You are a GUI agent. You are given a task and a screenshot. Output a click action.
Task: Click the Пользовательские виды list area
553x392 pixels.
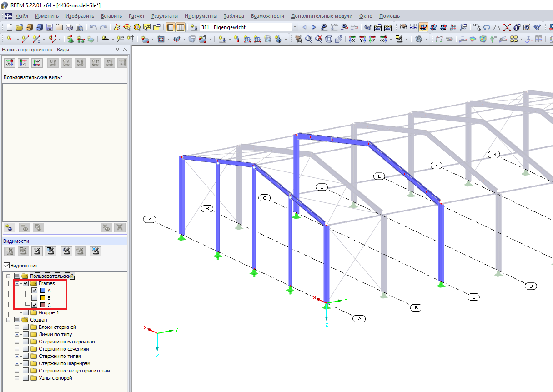click(64, 151)
